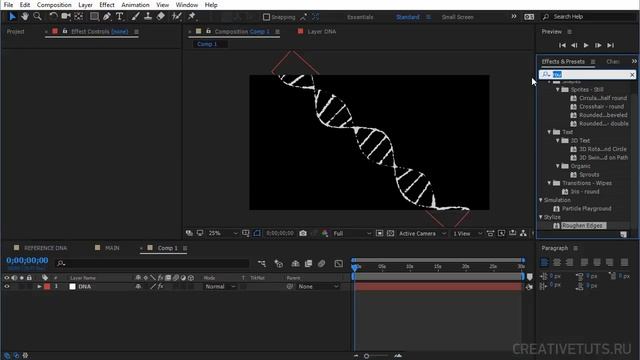Open the Window menu
The image size is (640, 360).
(x=187, y=5)
